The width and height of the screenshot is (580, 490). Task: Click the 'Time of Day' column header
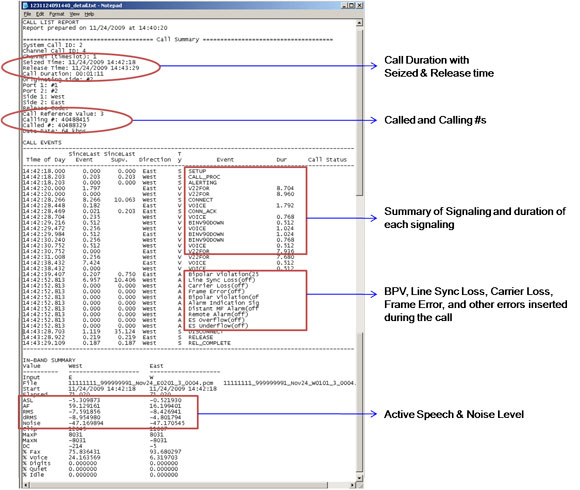(x=45, y=160)
